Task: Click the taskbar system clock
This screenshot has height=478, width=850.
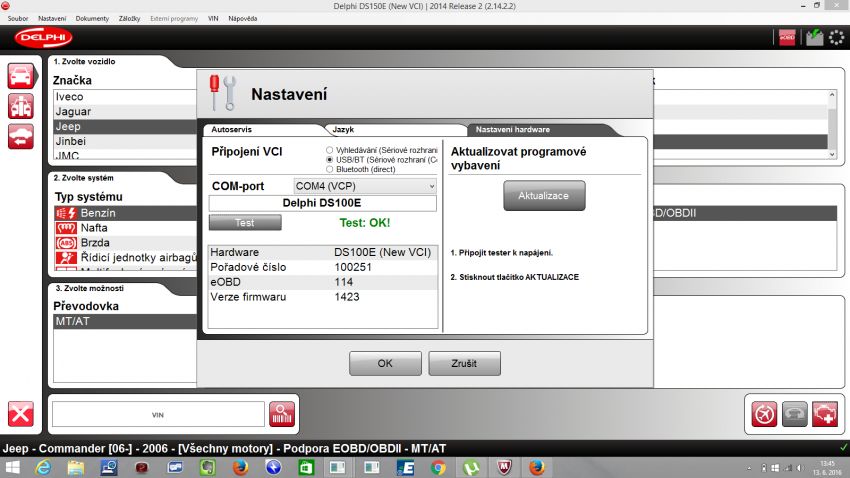Action: (827, 468)
